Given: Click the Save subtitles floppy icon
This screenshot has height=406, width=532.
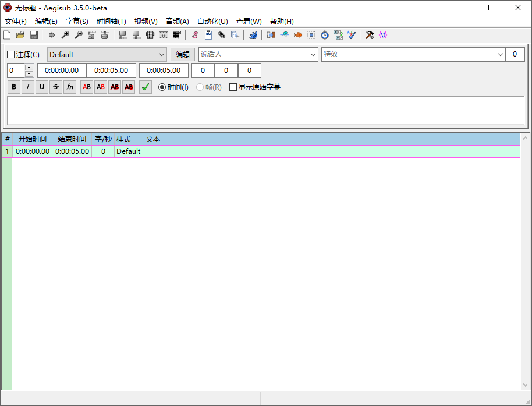Looking at the screenshot, I should coord(34,35).
